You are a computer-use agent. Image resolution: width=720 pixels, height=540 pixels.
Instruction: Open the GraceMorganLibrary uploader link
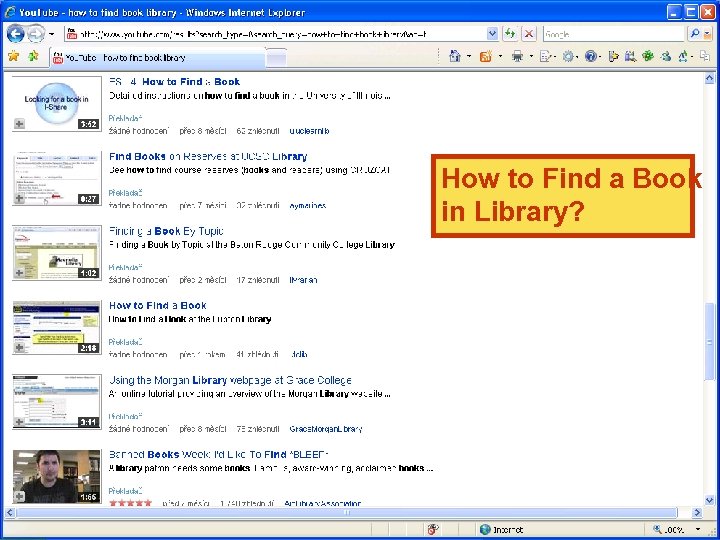326,429
